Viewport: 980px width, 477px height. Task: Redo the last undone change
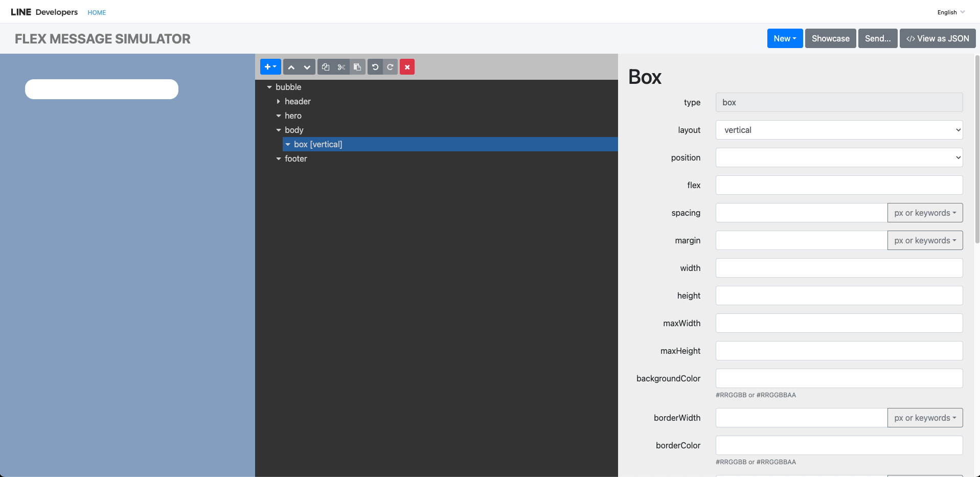click(391, 67)
